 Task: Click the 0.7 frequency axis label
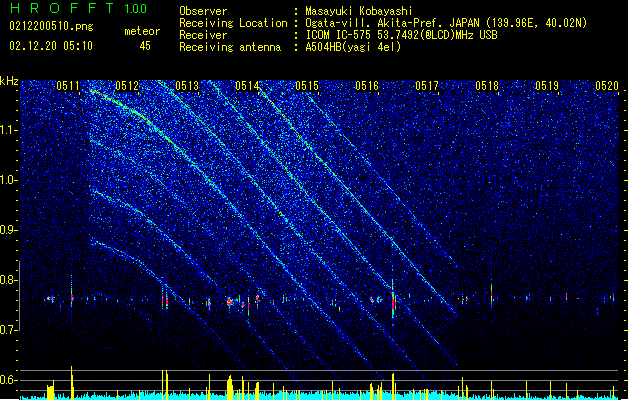pyautogui.click(x=9, y=330)
